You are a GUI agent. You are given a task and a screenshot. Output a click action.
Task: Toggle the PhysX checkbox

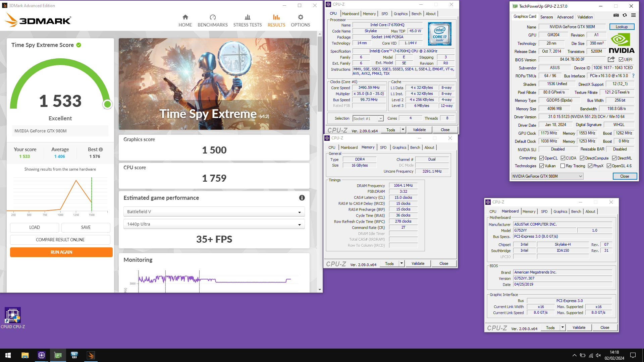[x=590, y=166]
